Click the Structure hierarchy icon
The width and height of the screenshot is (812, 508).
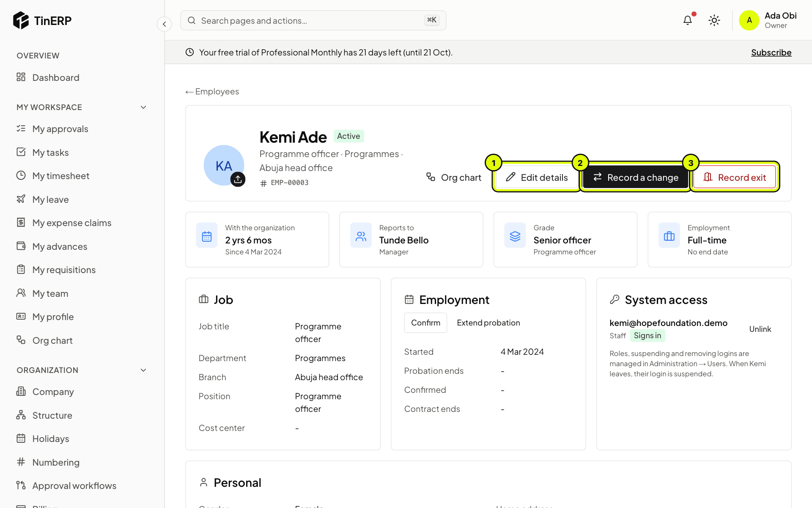tap(21, 415)
